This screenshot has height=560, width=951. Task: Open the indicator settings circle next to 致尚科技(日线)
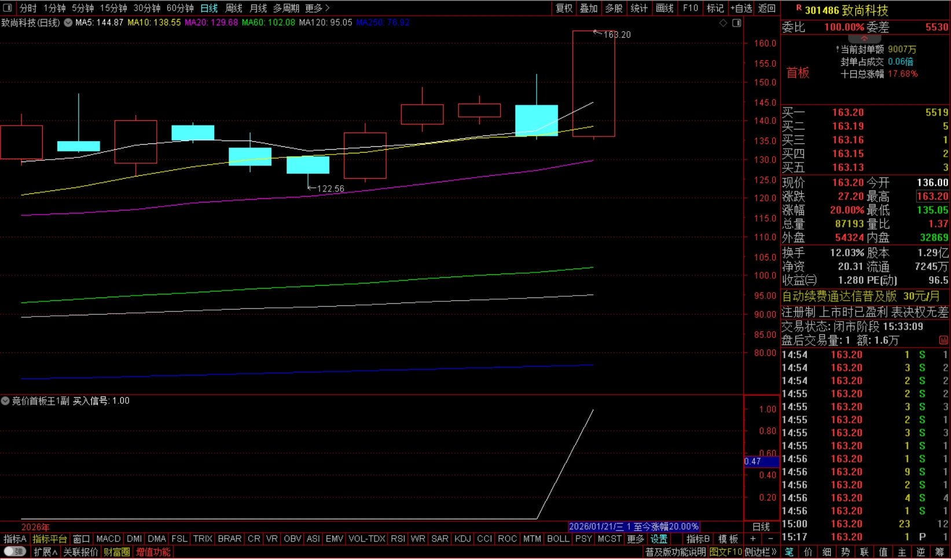68,23
